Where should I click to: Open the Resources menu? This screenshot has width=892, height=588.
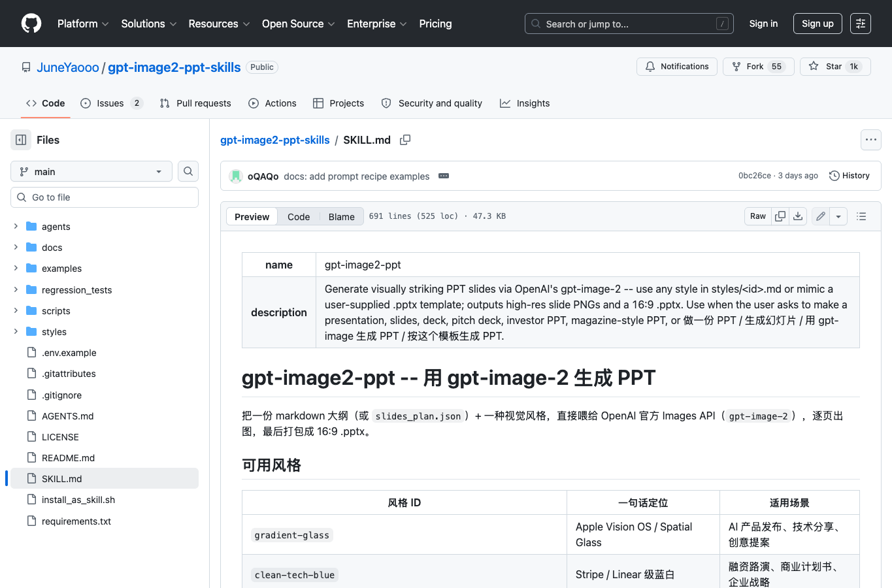point(219,24)
